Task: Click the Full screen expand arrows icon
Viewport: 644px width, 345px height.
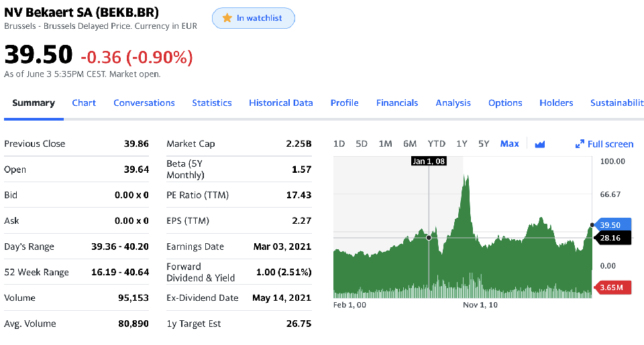Action: tap(580, 144)
